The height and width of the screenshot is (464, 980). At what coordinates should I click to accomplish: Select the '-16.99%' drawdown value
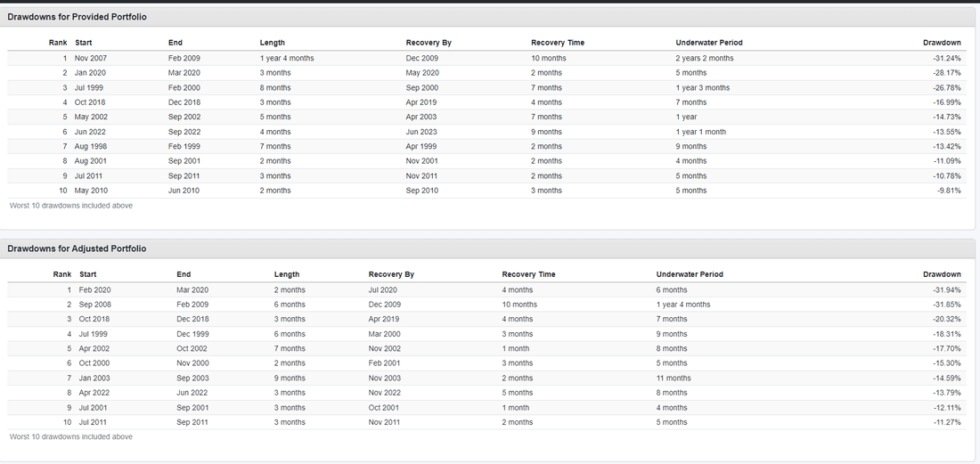click(947, 102)
